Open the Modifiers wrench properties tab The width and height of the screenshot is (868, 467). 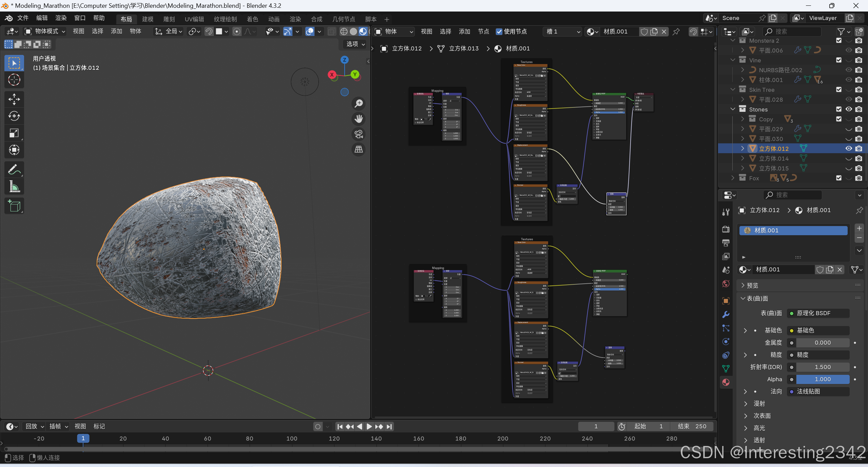tap(726, 314)
